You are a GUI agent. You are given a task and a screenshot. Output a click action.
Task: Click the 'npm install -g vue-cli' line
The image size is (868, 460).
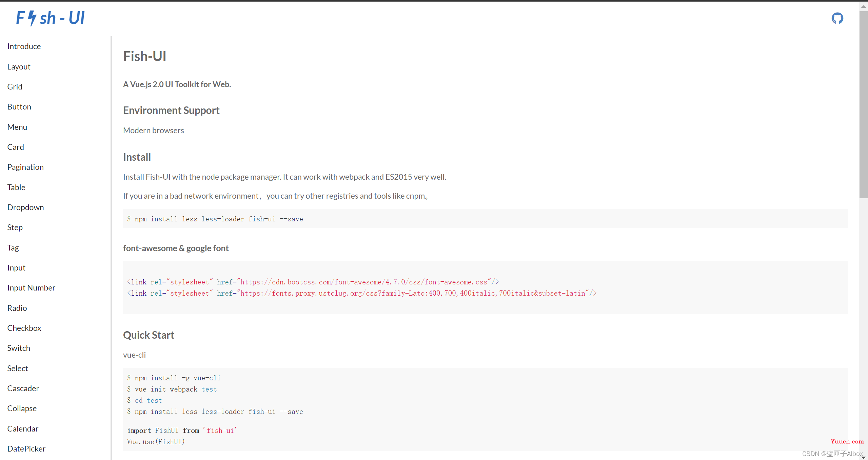[x=174, y=378]
